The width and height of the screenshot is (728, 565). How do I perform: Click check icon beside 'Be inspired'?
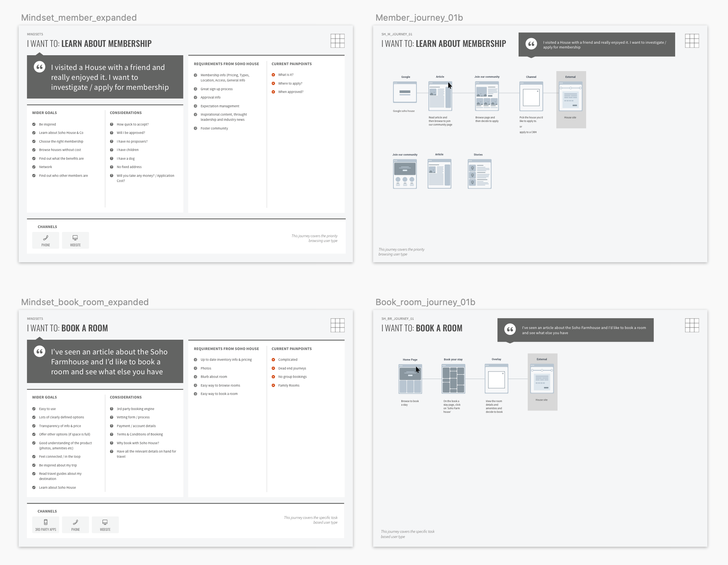point(34,124)
